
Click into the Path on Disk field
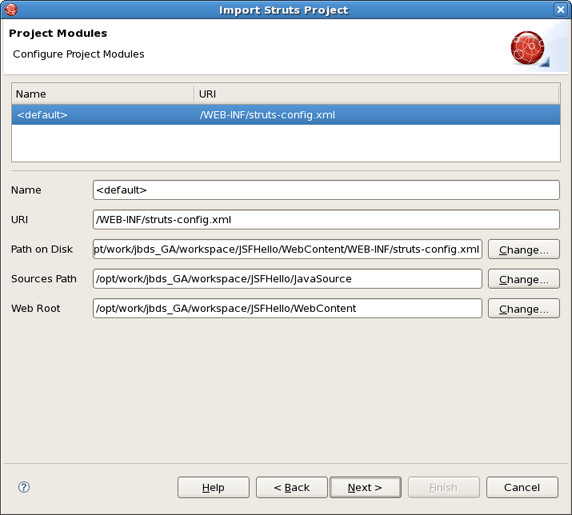287,249
